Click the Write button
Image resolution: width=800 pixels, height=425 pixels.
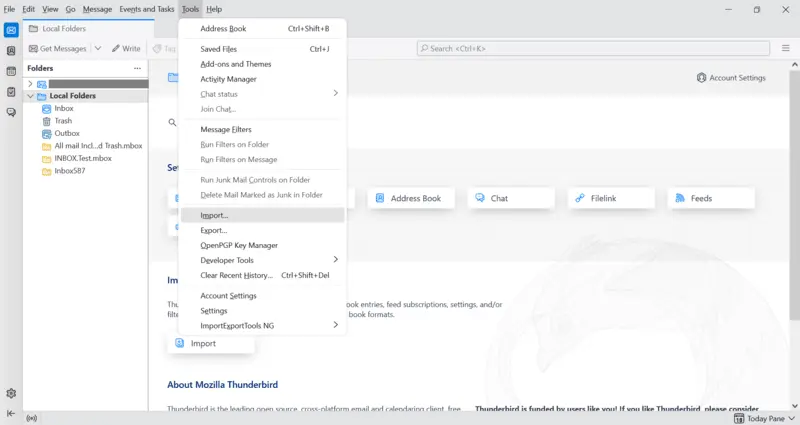click(126, 48)
